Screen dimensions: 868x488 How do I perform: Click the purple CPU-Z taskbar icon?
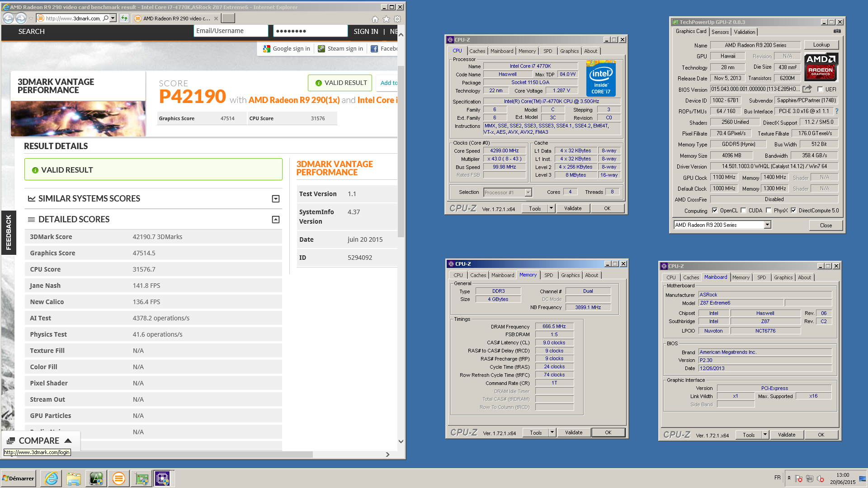(162, 478)
